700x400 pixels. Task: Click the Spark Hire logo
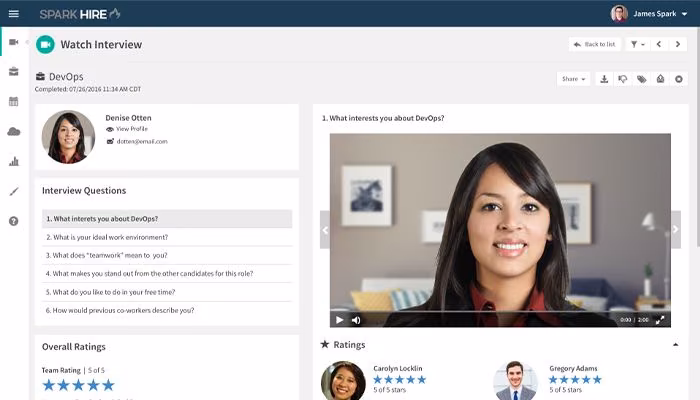[80, 14]
